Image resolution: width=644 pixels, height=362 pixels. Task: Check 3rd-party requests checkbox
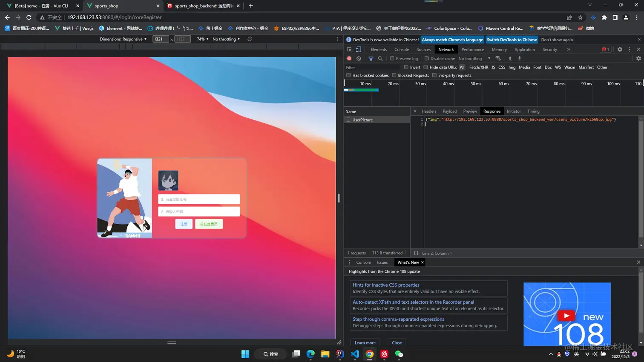coord(434,75)
